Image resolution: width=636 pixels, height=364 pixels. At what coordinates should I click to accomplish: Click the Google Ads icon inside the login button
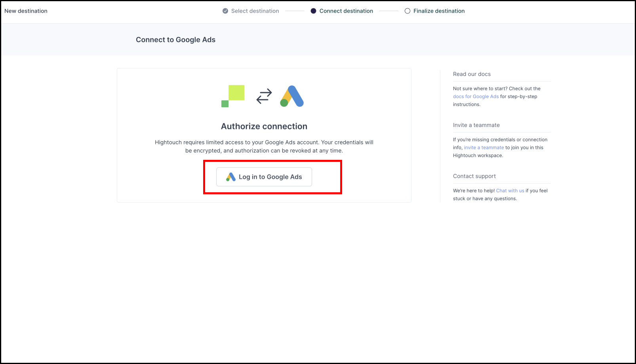tap(230, 176)
